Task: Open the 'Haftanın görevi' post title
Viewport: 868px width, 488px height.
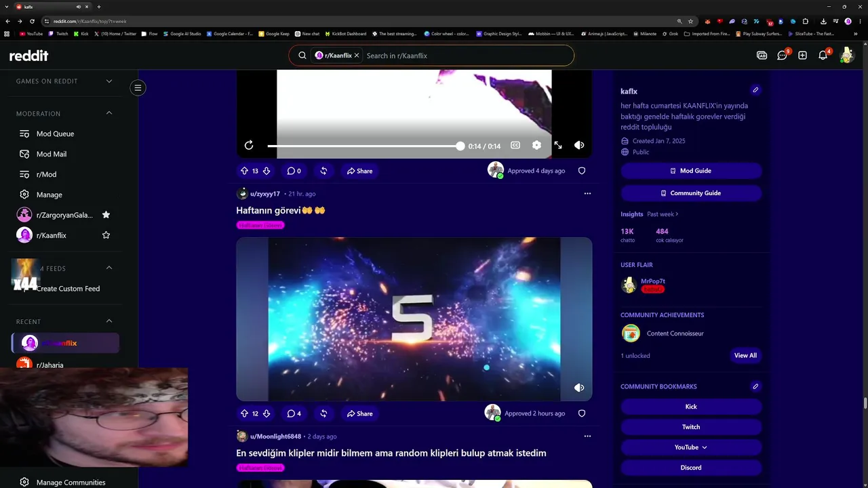Action: 280,210
